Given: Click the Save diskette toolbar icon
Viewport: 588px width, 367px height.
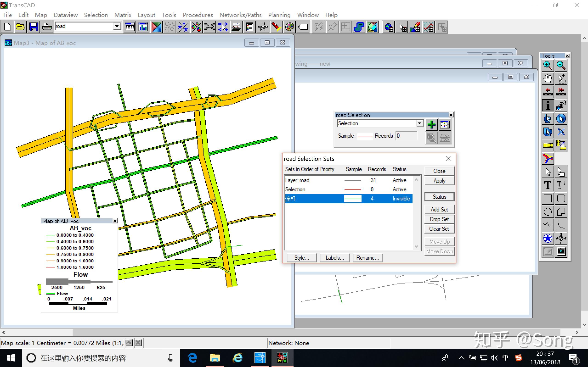Looking at the screenshot, I should (x=34, y=27).
